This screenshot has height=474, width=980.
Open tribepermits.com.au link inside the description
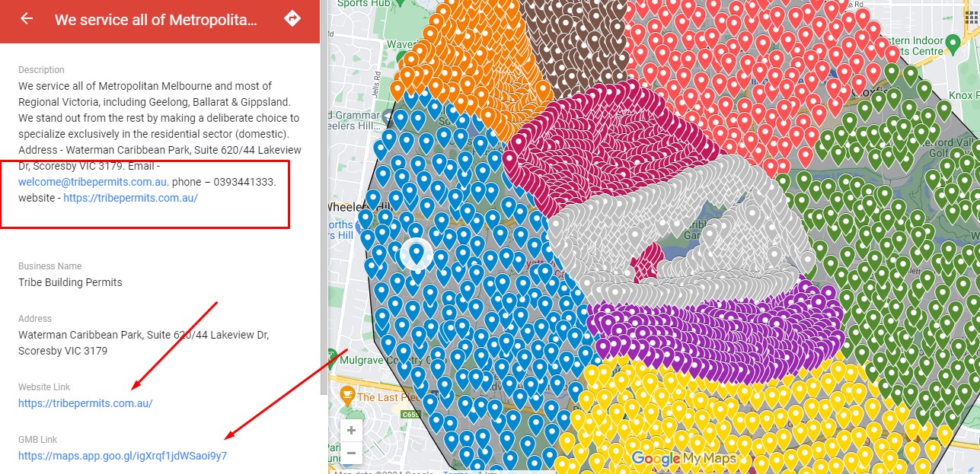tap(130, 198)
